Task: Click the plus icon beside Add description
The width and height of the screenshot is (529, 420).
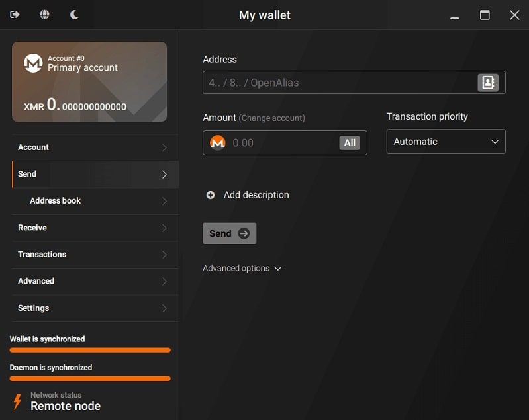Action: [x=211, y=195]
